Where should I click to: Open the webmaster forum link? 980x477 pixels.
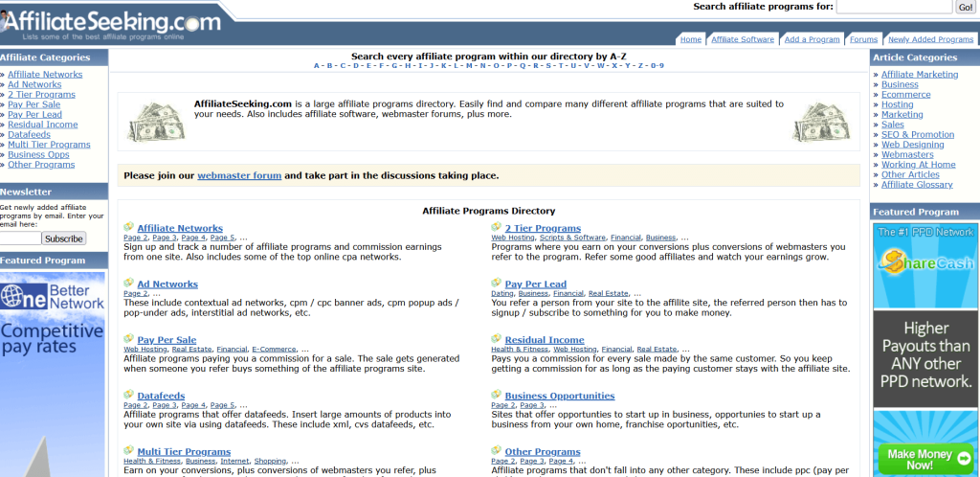tap(239, 175)
